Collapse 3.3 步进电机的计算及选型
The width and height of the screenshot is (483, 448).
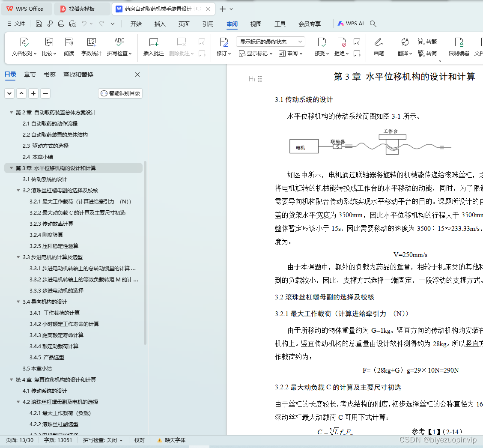tap(18, 257)
